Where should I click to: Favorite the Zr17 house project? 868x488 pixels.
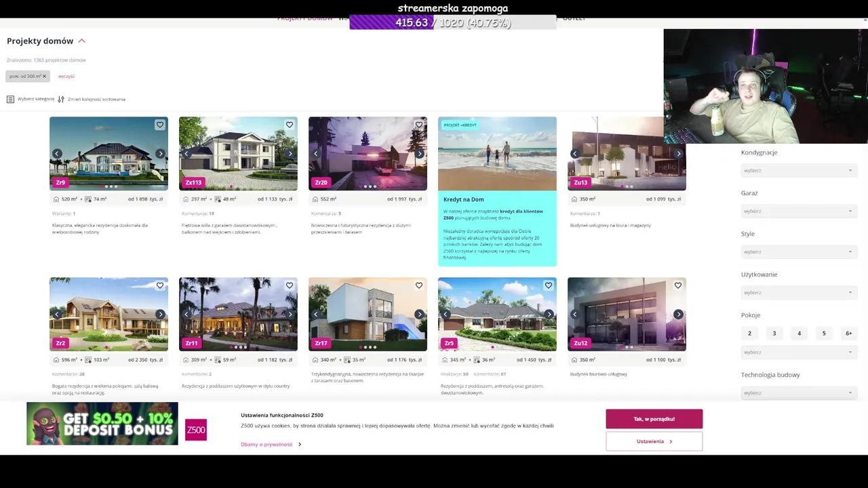[x=419, y=285]
